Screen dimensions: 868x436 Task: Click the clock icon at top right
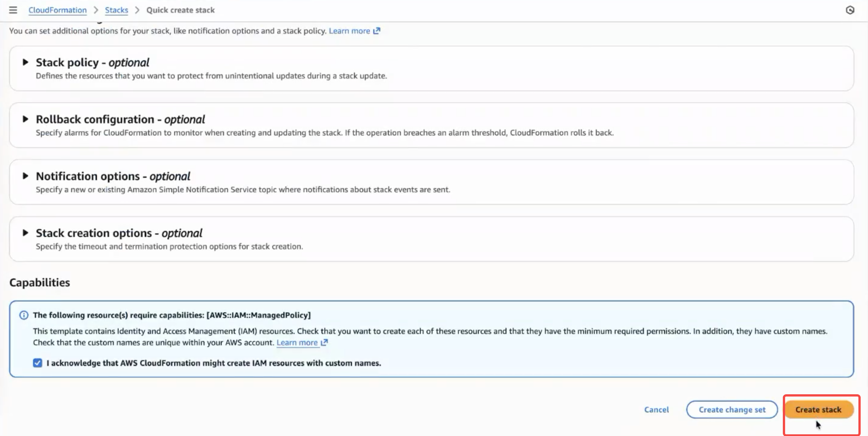coord(850,10)
